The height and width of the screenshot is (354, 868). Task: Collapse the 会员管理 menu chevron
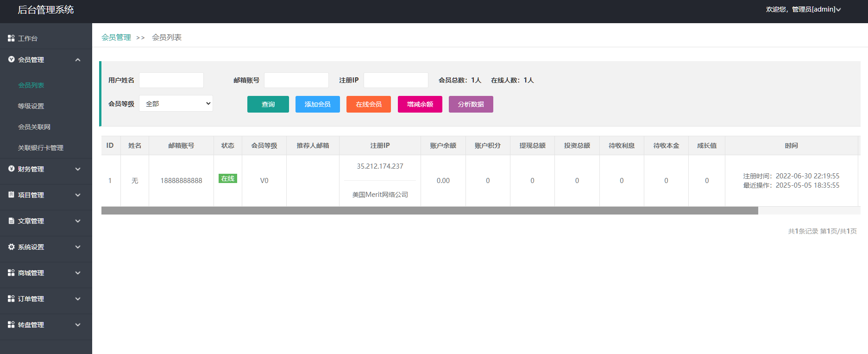[78, 60]
